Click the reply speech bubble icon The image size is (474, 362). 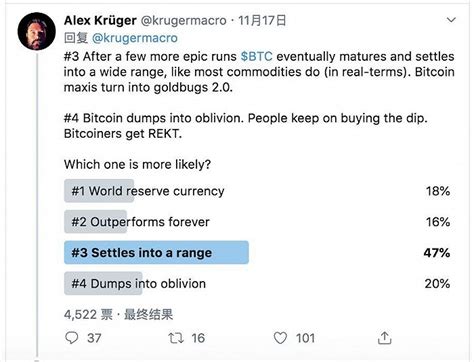point(72,338)
